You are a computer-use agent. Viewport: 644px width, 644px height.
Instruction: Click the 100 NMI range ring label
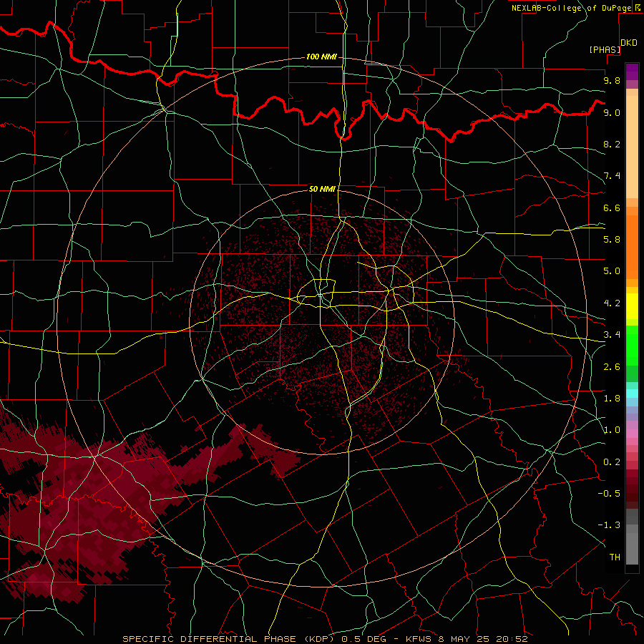click(321, 57)
